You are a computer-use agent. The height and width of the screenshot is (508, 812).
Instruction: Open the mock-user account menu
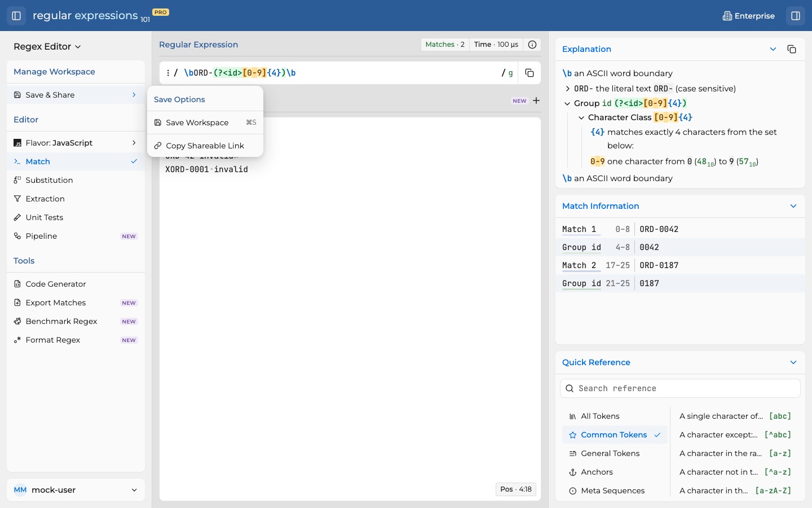[76, 490]
